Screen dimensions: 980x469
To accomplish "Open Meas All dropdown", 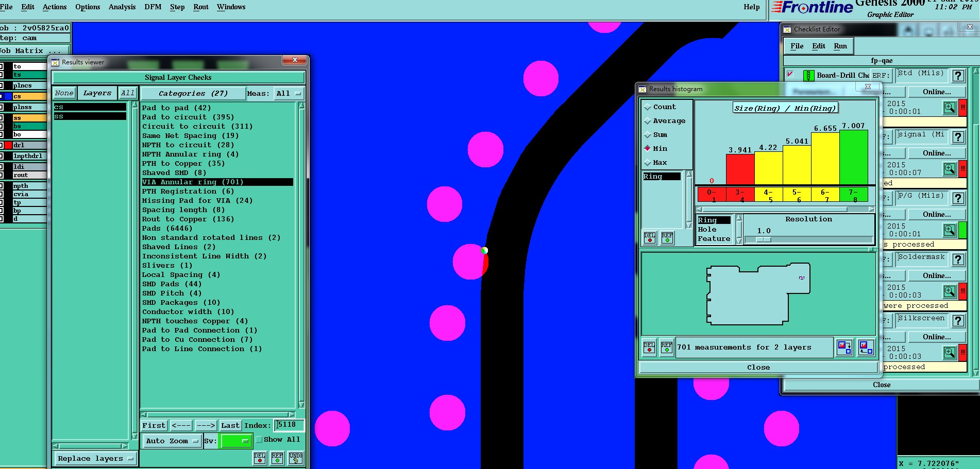I will pos(289,93).
